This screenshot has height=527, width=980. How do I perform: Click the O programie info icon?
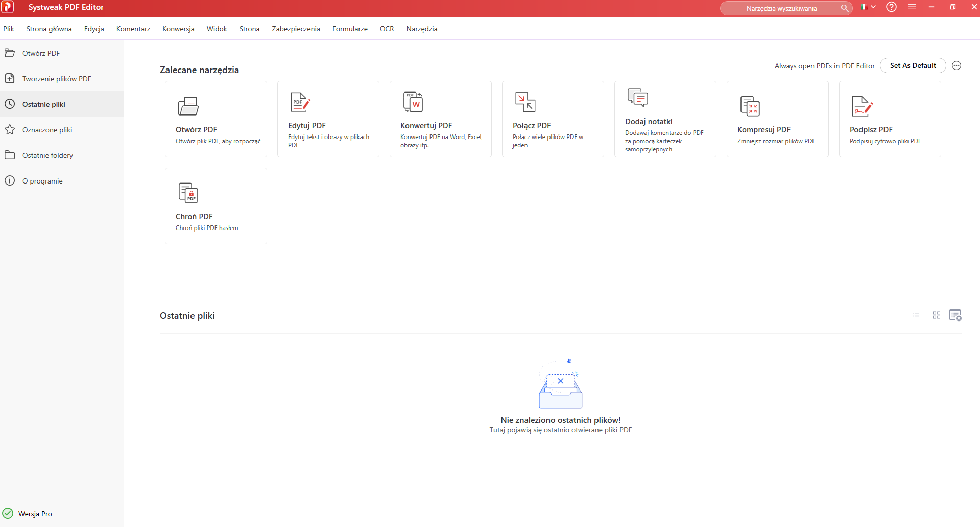point(10,181)
